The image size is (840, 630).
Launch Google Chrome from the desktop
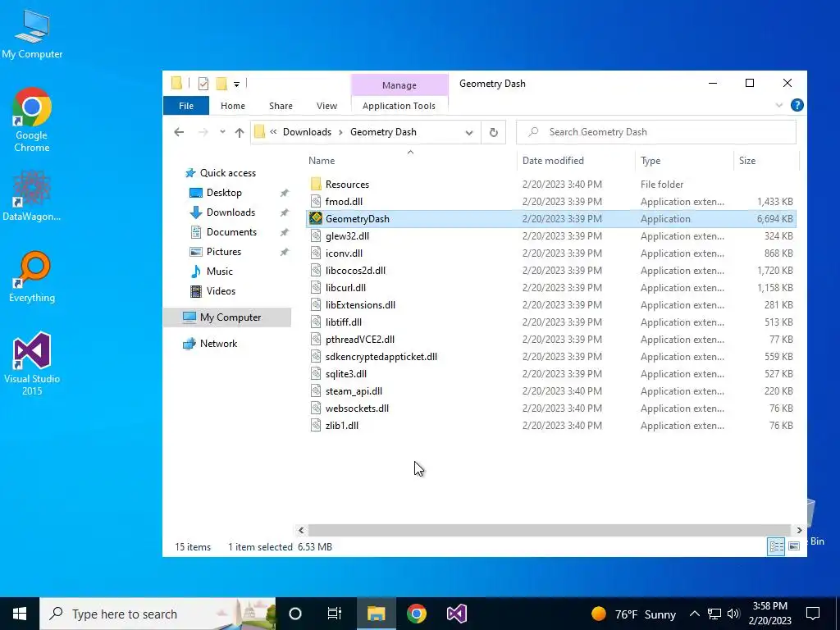click(32, 120)
